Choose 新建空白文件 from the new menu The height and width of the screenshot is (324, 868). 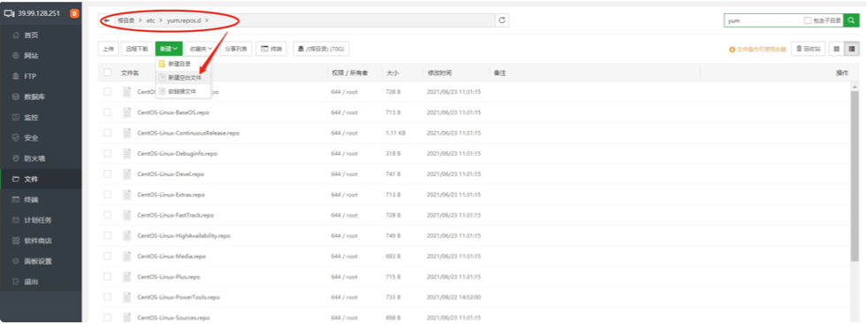pos(183,78)
